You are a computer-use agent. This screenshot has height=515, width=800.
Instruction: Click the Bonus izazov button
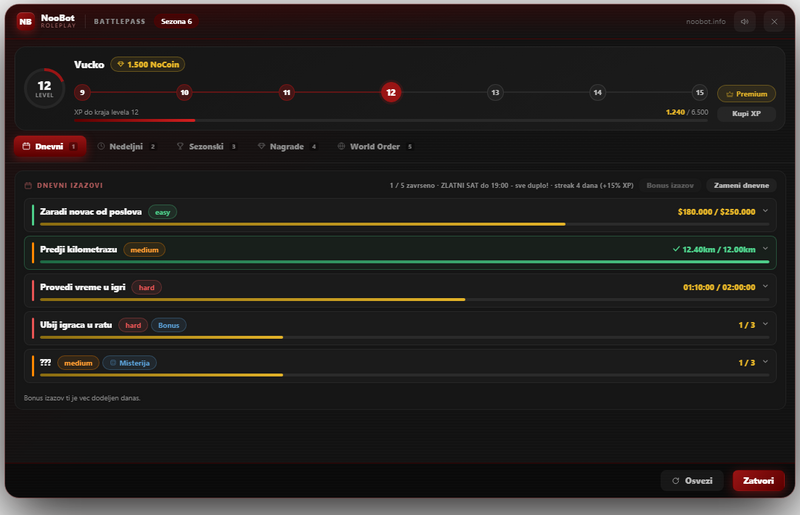click(x=670, y=185)
